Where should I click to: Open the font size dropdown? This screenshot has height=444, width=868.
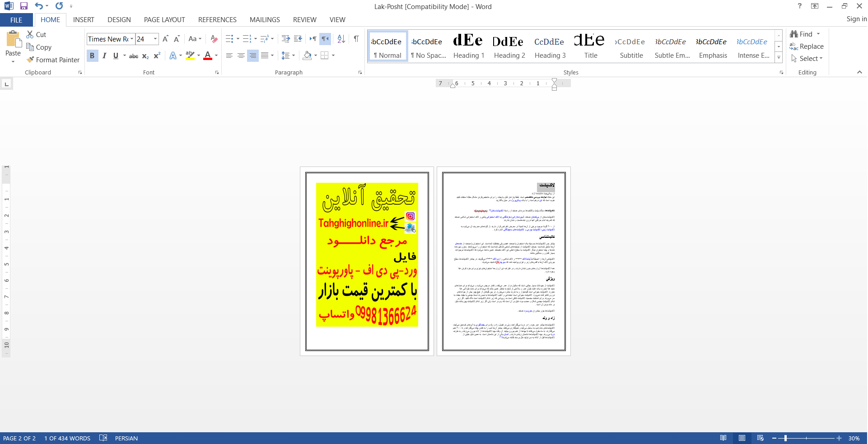155,39
